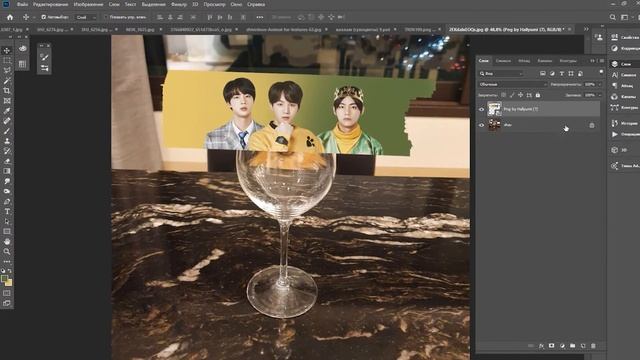Toggle Quick Mask mode
This screenshot has height=360, width=640.
pos(7,293)
